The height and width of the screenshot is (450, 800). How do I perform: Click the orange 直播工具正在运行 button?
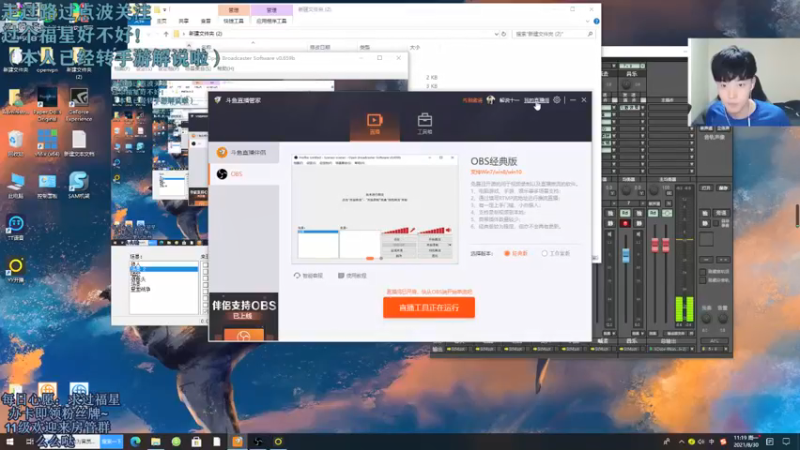429,308
